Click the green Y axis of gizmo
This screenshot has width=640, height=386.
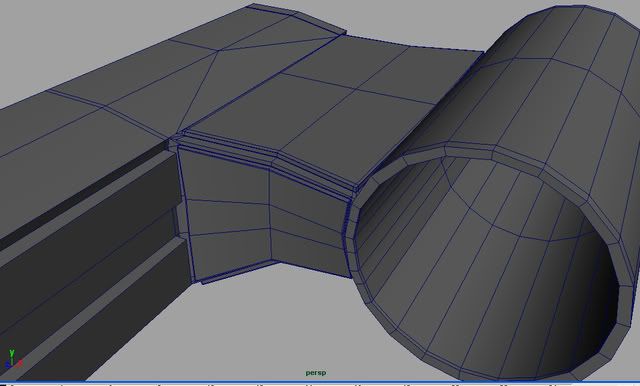[12, 354]
